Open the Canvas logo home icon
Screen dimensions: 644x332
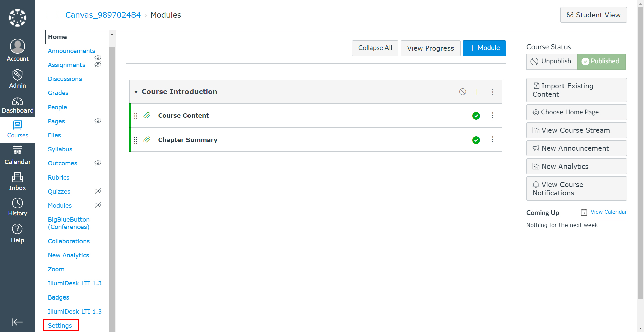(17, 18)
